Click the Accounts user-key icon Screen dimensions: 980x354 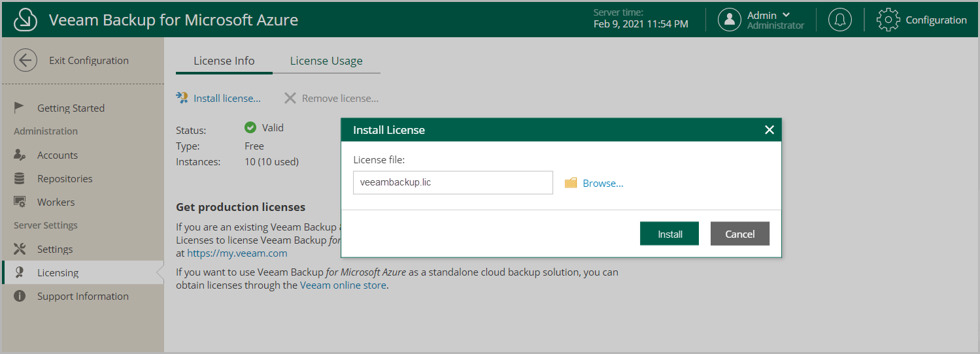point(20,155)
